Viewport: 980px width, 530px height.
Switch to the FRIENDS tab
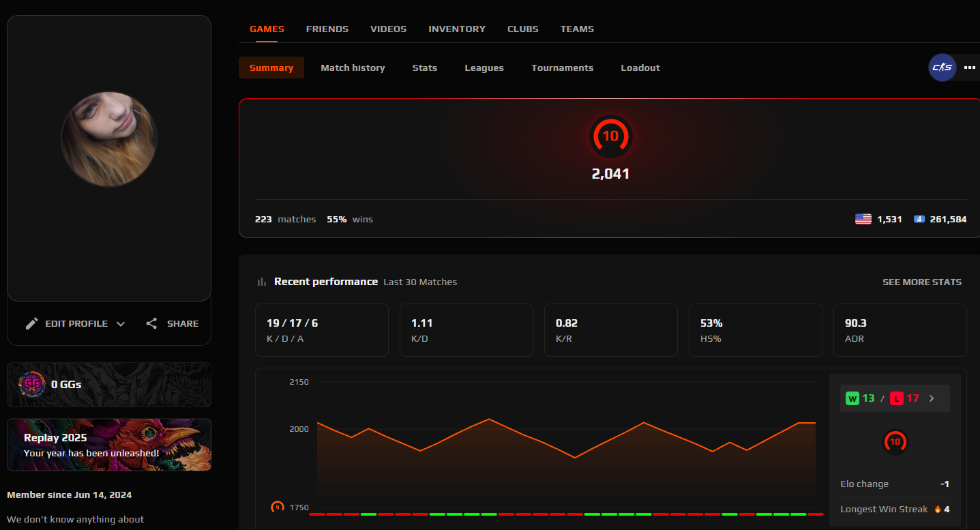pyautogui.click(x=327, y=29)
